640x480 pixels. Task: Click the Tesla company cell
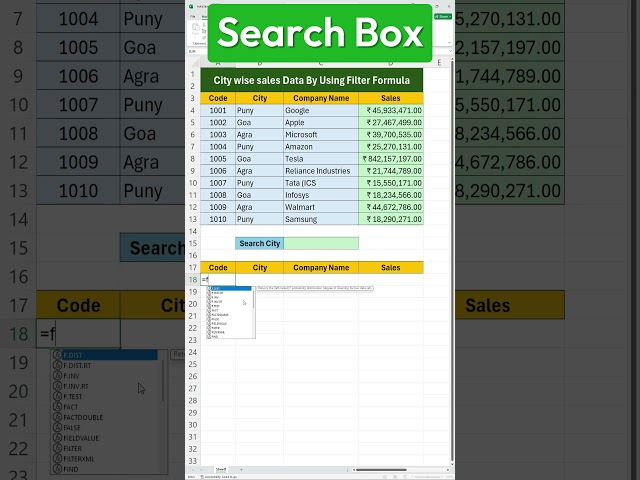pyautogui.click(x=321, y=159)
